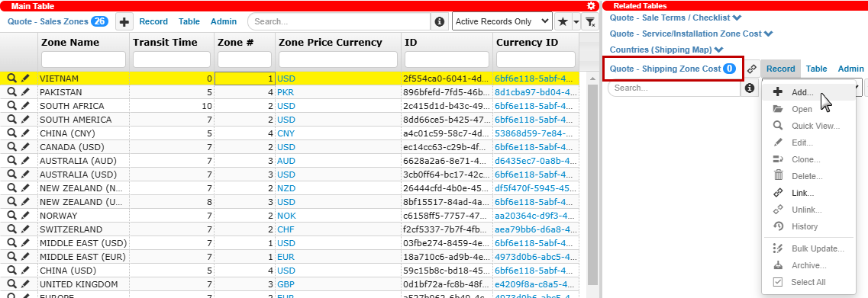868x298 pixels.
Task: Click the NOK currency link
Action: point(287,216)
